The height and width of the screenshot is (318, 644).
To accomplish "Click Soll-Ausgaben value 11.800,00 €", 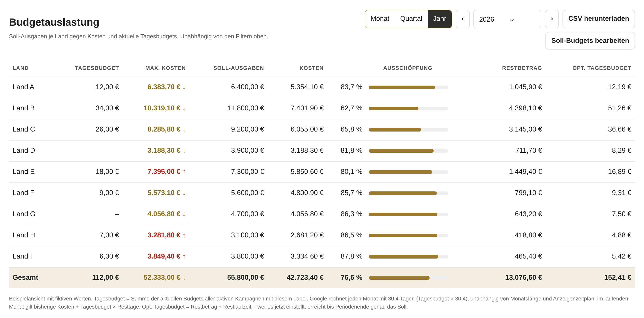I will click(246, 108).
